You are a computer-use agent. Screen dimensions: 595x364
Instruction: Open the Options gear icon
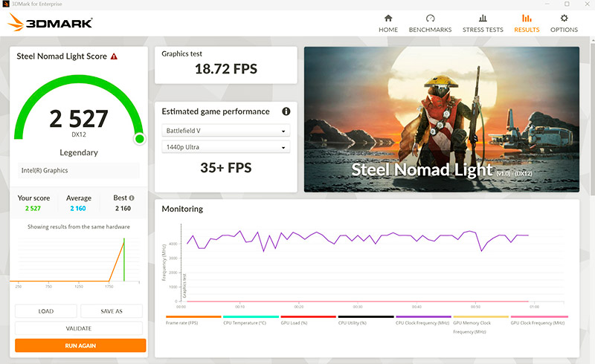(564, 19)
